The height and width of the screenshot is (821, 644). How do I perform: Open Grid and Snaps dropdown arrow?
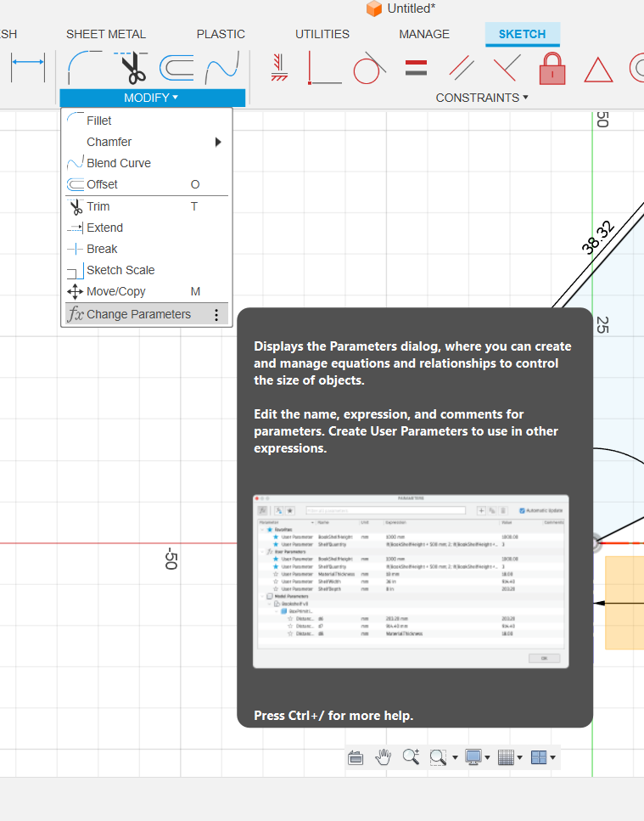click(x=519, y=757)
